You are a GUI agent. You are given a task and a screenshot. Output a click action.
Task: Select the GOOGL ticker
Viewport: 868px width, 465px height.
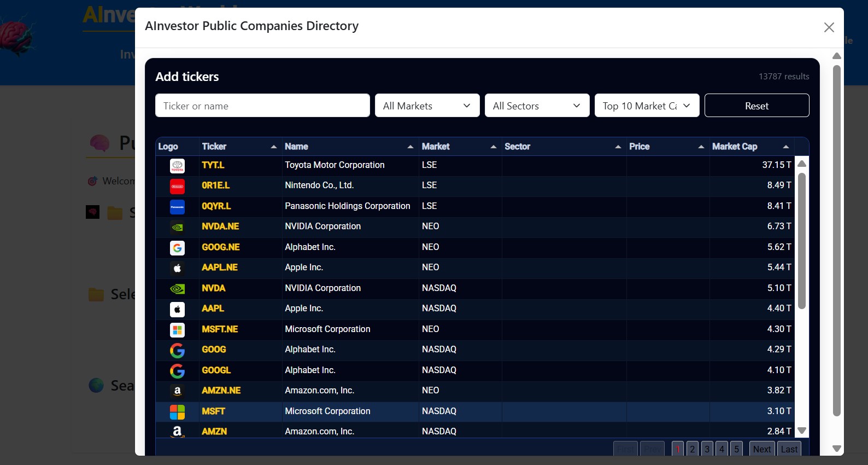click(216, 370)
